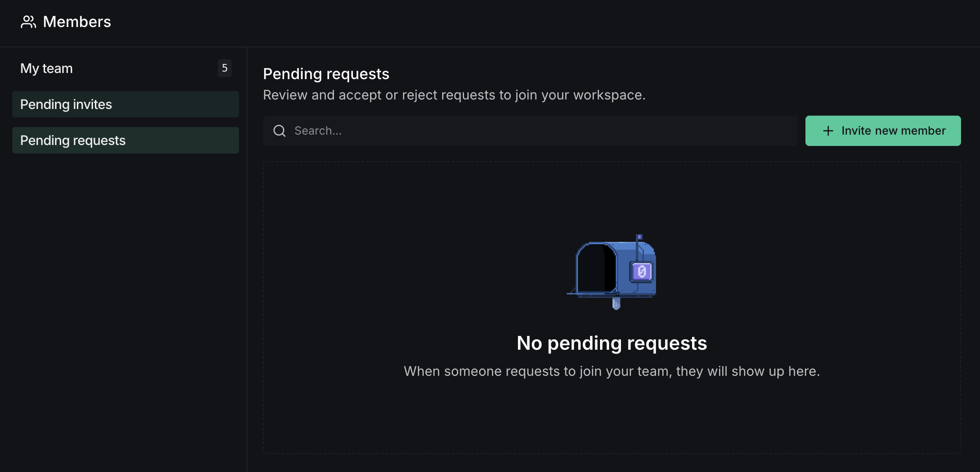
Task: Open the My team section
Action: [46, 68]
